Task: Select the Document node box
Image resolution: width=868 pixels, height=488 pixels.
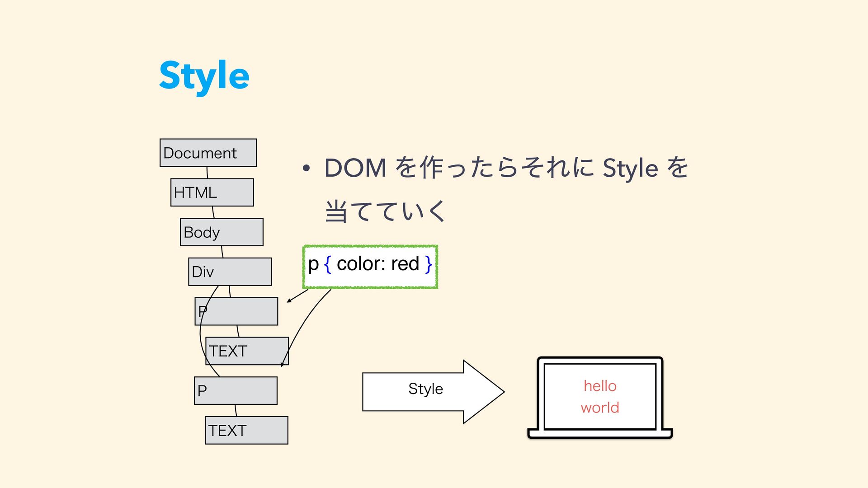Action: 208,153
